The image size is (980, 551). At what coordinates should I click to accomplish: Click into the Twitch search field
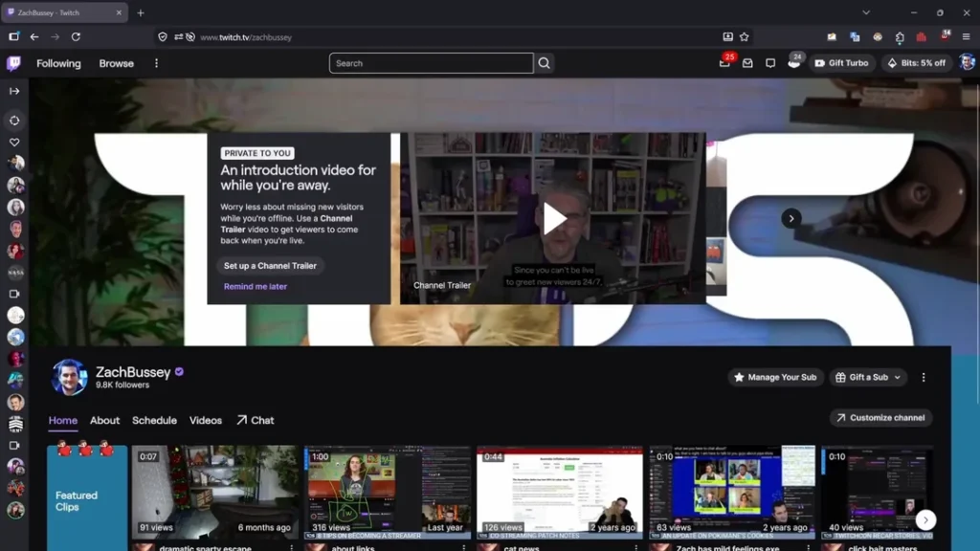click(432, 63)
